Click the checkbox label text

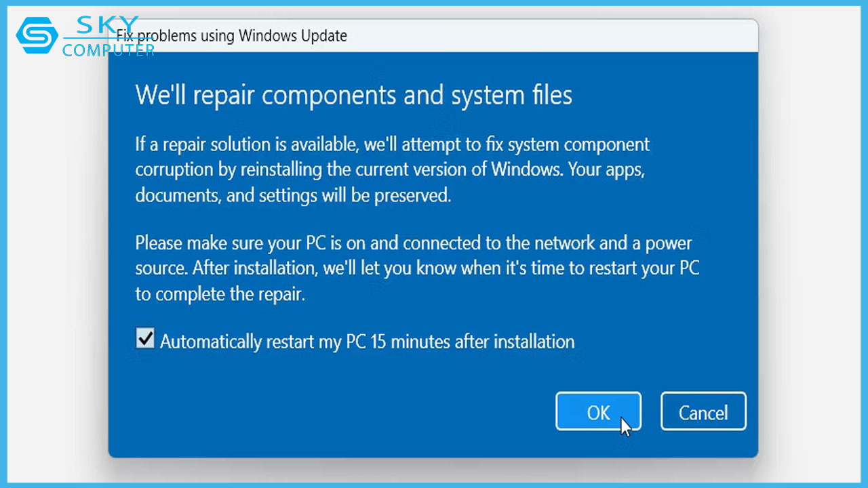coord(366,341)
